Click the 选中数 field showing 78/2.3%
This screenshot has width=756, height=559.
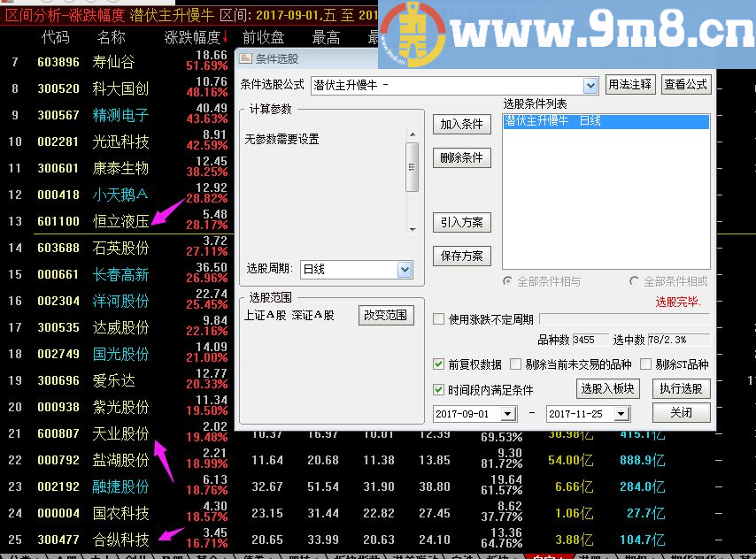(678, 340)
